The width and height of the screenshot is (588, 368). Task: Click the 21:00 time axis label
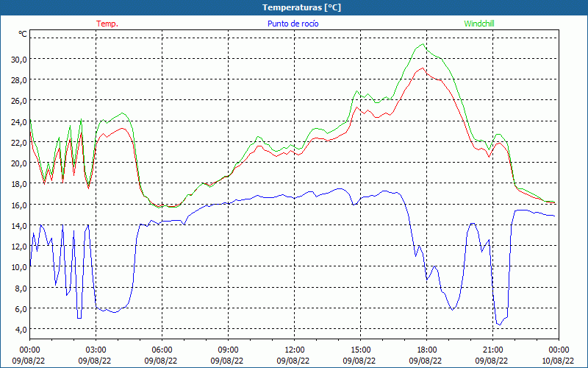(x=492, y=350)
